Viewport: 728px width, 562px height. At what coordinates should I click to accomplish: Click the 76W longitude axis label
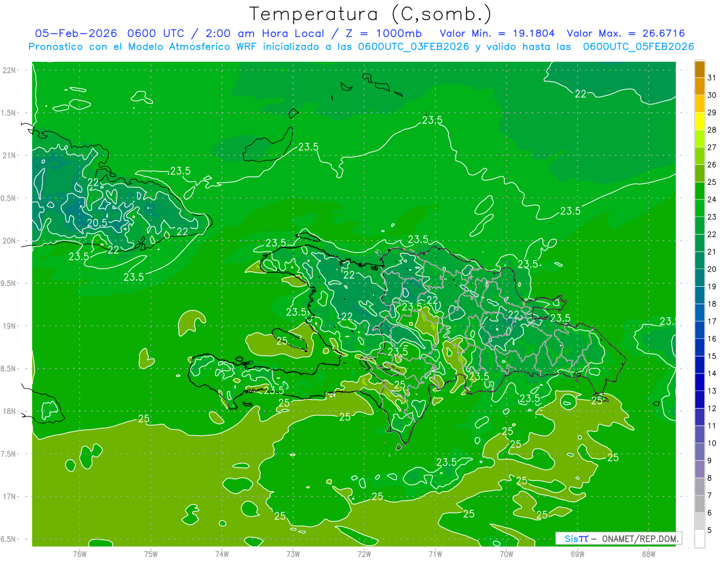coord(79,554)
